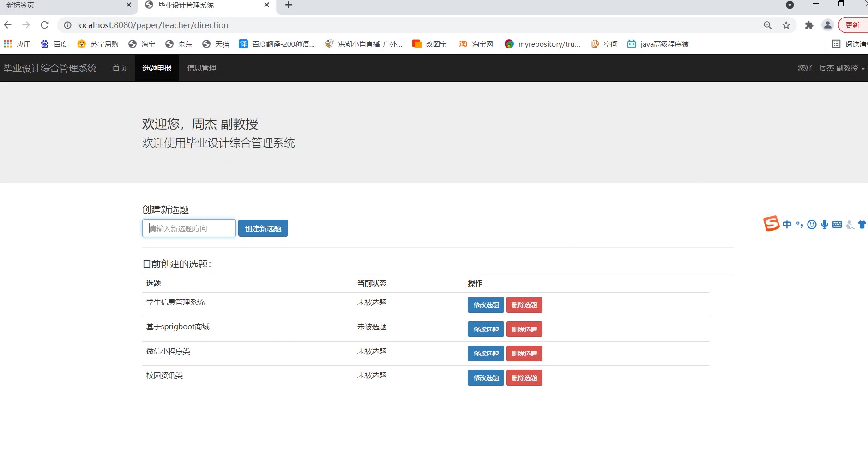Image resolution: width=868 pixels, height=452 pixels.
Task: Go to 首页 in the navbar
Action: click(120, 68)
